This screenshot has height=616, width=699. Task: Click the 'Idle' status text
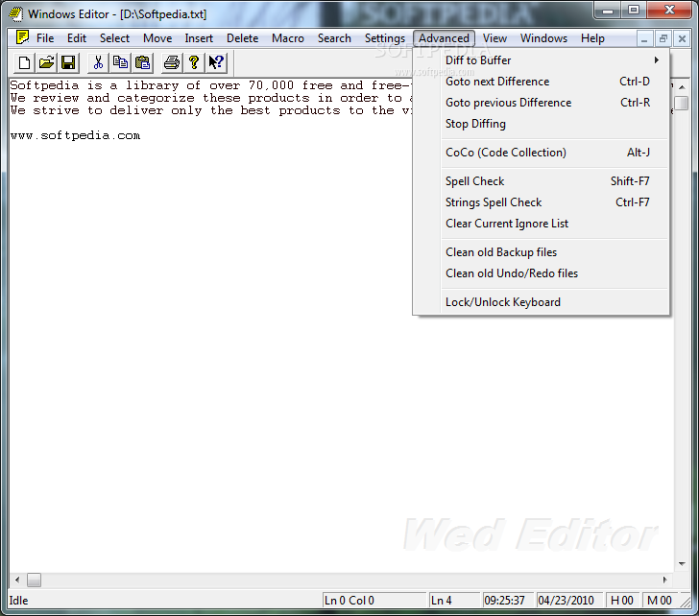(x=19, y=601)
